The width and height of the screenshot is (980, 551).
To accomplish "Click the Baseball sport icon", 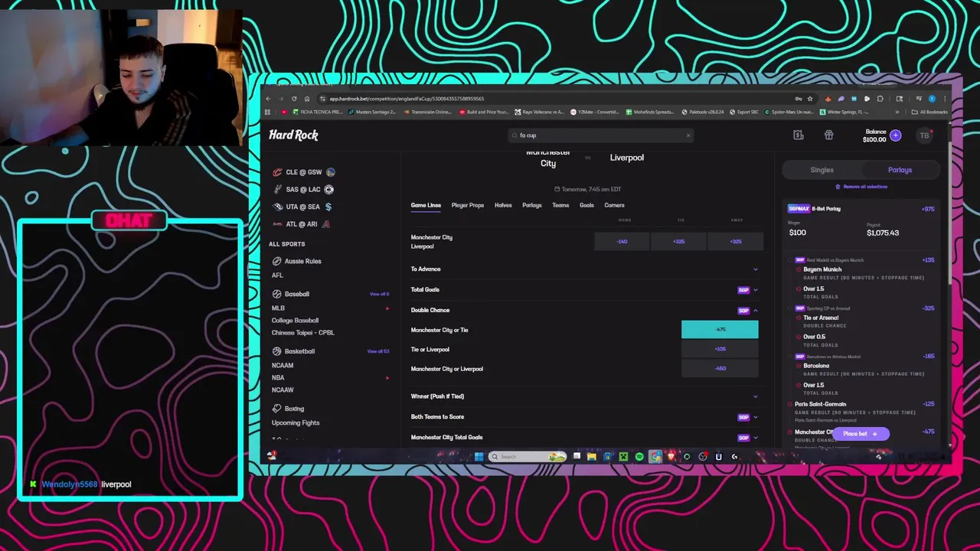I will [x=277, y=294].
